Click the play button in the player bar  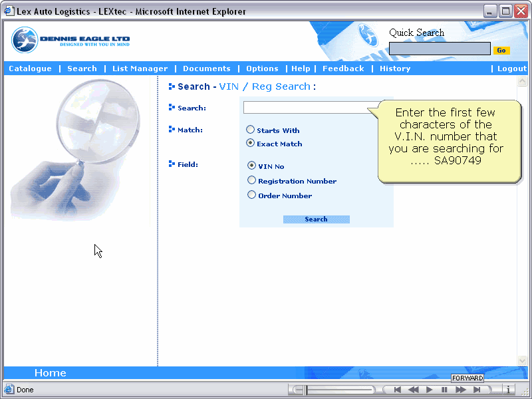click(429, 390)
